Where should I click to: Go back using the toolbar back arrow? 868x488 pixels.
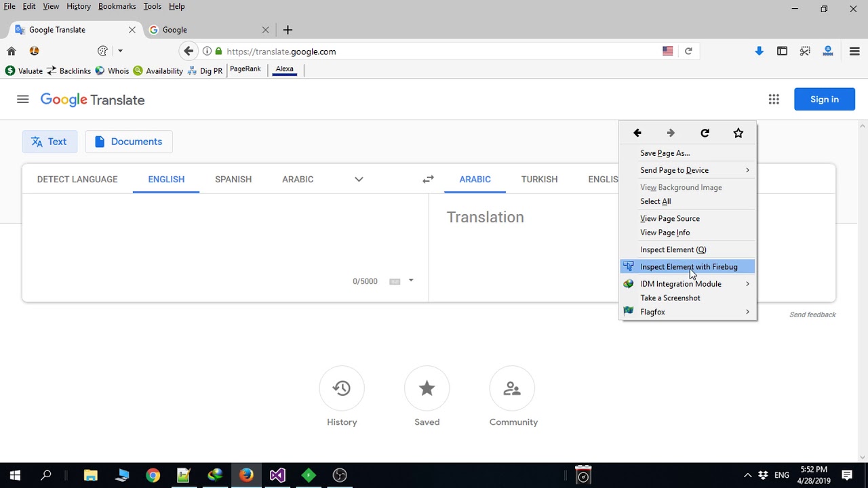[189, 51]
